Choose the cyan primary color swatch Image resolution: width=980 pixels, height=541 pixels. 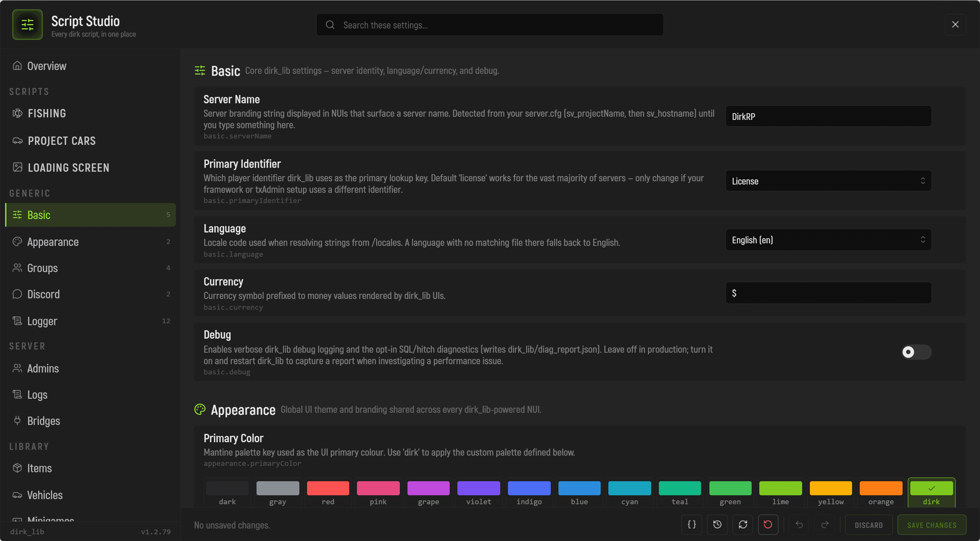click(x=630, y=493)
